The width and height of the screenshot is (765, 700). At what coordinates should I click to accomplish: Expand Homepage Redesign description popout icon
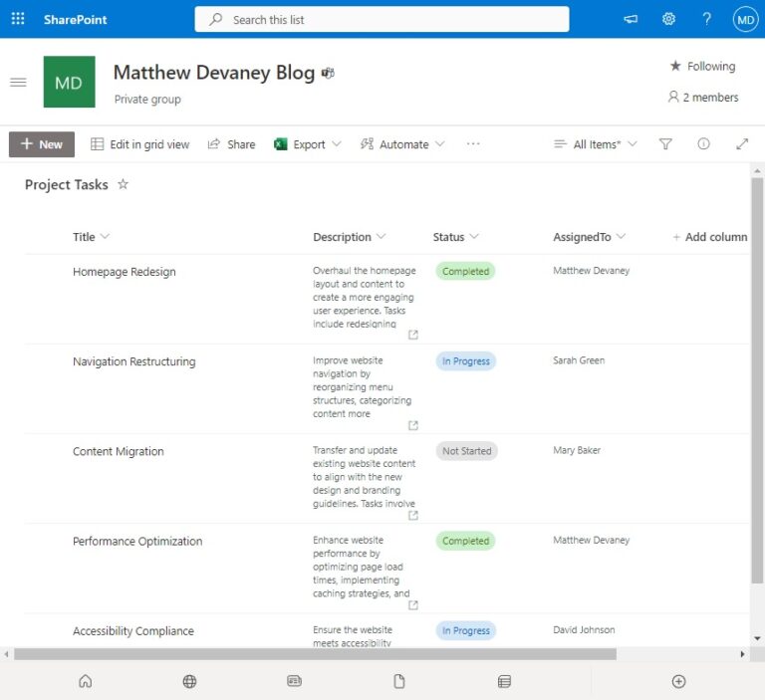click(x=413, y=335)
